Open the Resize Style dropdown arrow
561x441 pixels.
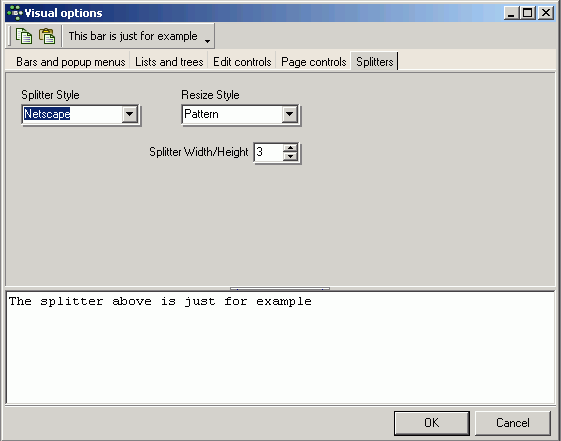pos(289,114)
